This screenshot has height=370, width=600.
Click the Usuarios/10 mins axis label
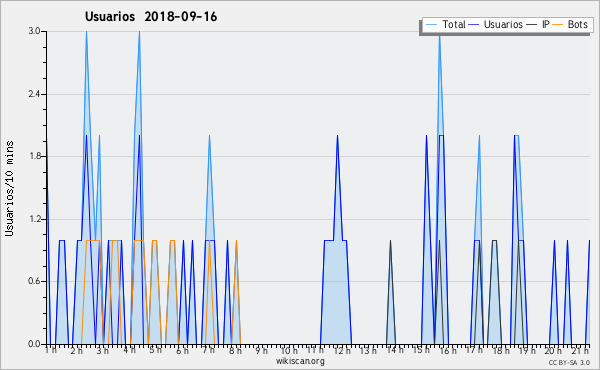coord(9,189)
